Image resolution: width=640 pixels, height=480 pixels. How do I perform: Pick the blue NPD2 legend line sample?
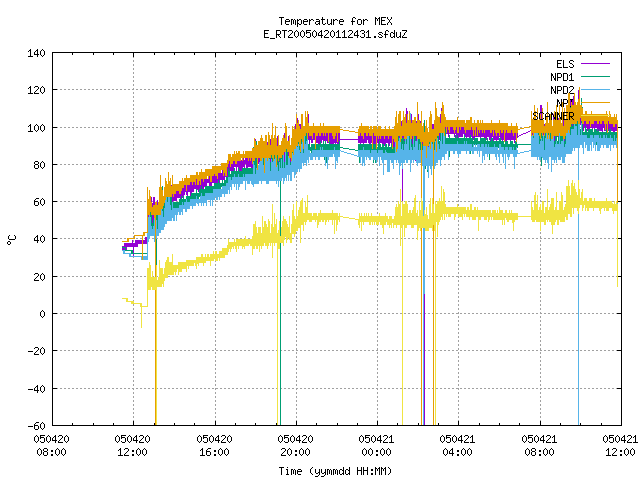(x=595, y=89)
